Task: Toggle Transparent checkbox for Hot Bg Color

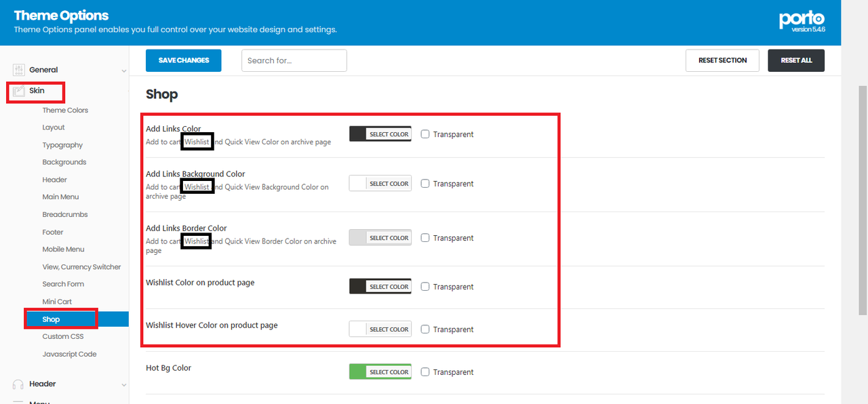Action: pyautogui.click(x=425, y=372)
